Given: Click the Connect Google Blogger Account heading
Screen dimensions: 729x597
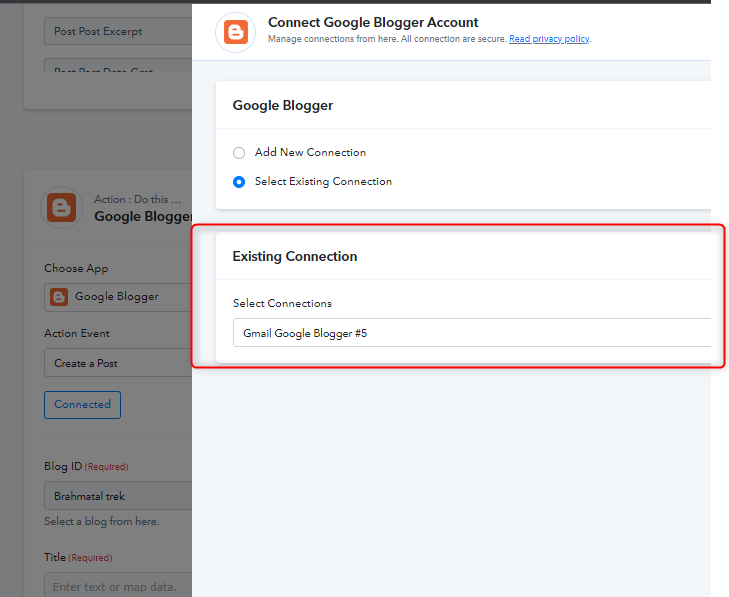Looking at the screenshot, I should tap(373, 22).
